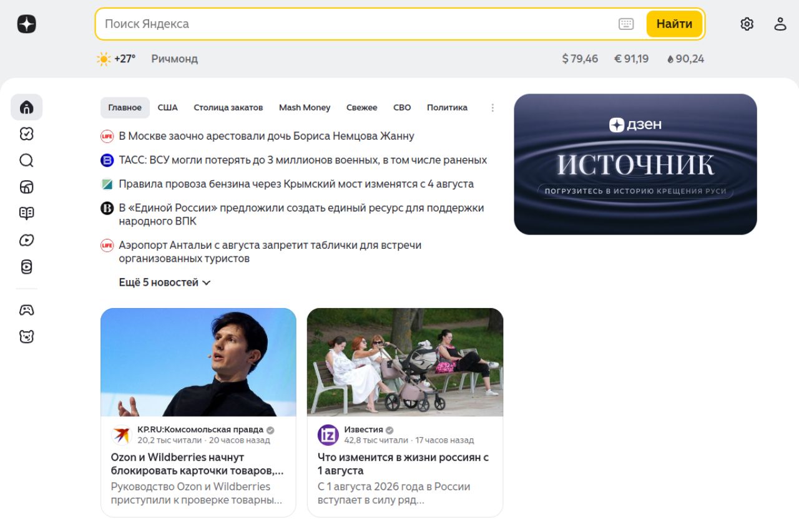The width and height of the screenshot is (799, 532).
Task: Open the park bench photo of the Известия article
Action: click(x=405, y=362)
